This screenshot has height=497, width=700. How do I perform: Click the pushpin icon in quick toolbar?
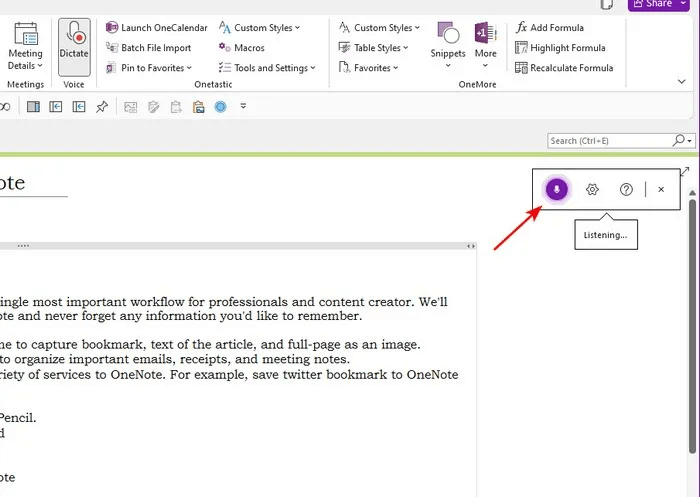102,107
